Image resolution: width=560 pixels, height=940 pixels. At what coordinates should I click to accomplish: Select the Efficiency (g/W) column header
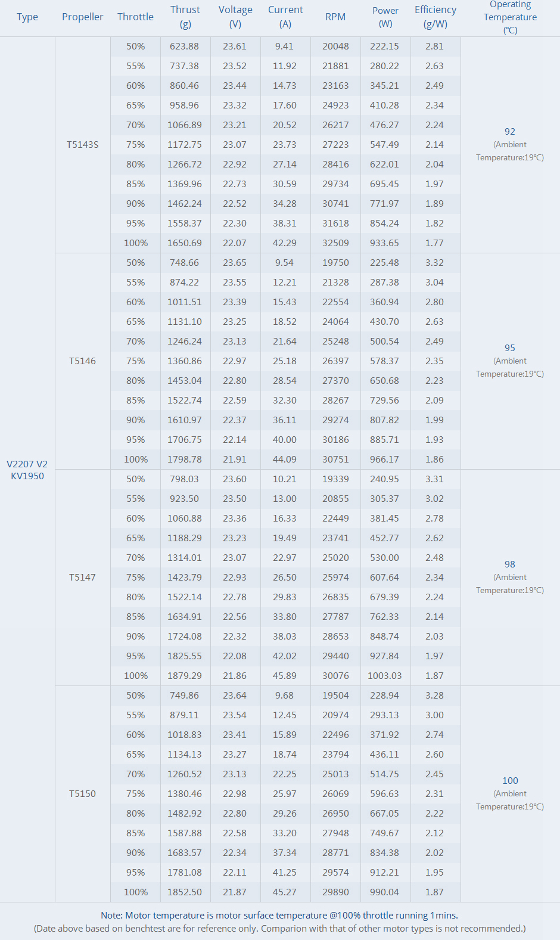pos(435,17)
